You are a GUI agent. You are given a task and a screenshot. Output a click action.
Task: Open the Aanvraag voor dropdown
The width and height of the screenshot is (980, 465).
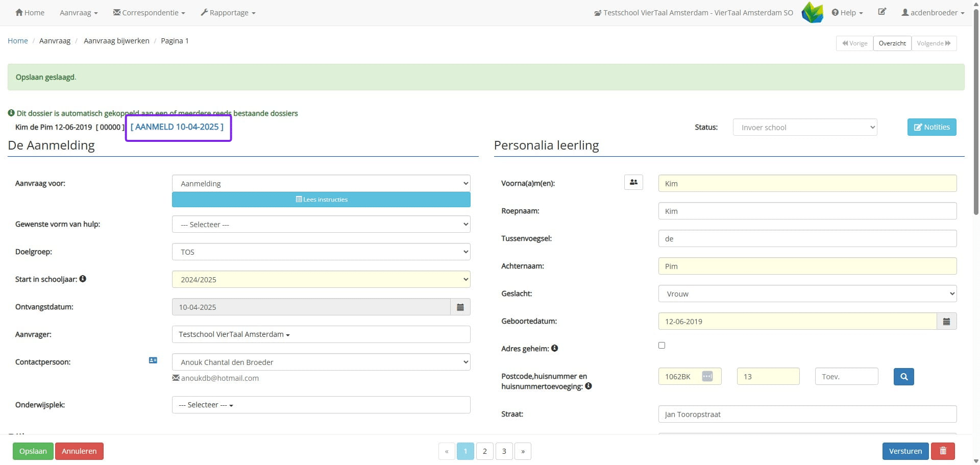[321, 183]
